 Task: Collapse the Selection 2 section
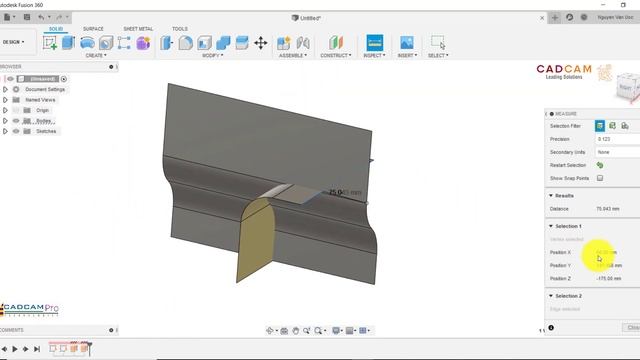pos(551,296)
